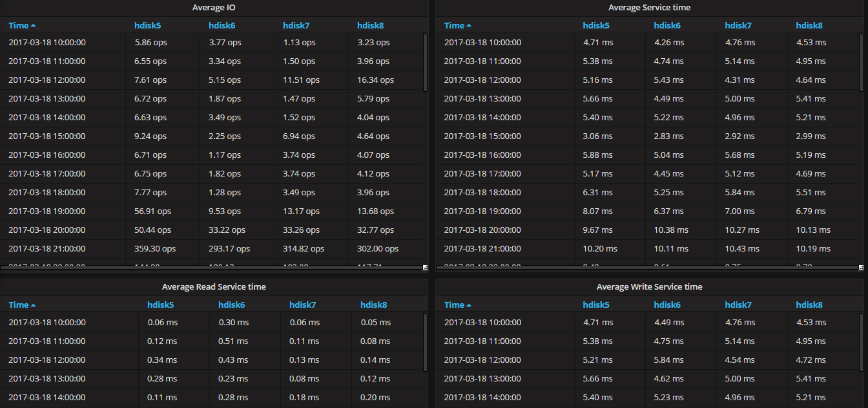Open the Average Read Service time title menu

tap(214, 287)
